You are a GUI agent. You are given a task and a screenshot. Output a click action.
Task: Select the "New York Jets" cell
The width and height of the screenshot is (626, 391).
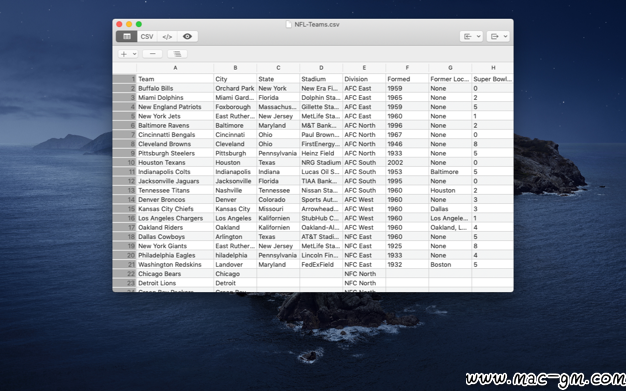[175, 116]
